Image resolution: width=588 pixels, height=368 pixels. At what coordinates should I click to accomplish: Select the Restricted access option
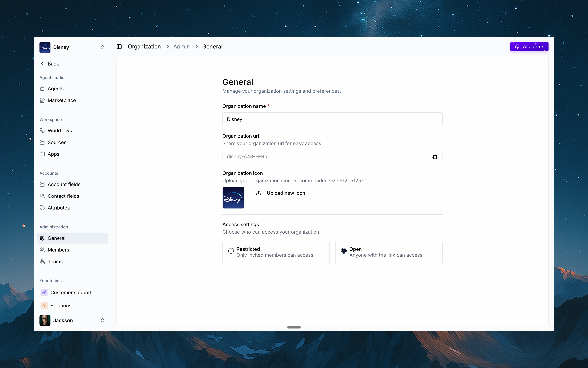276,252
